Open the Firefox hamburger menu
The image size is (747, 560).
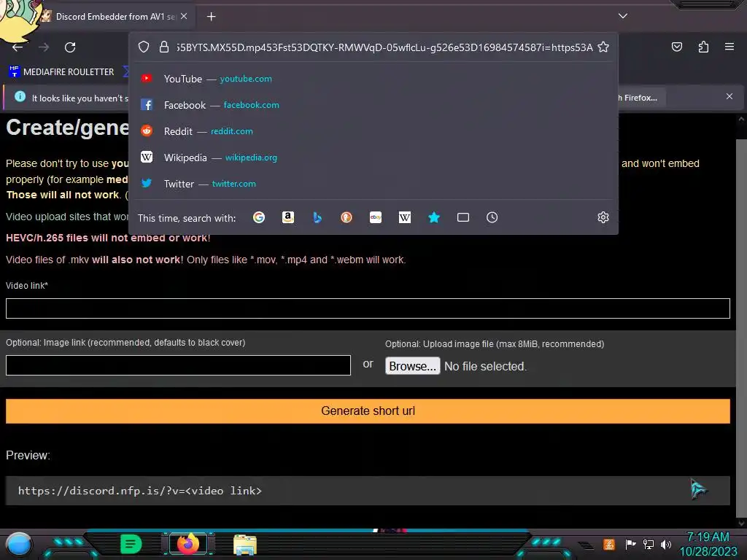[x=729, y=47]
